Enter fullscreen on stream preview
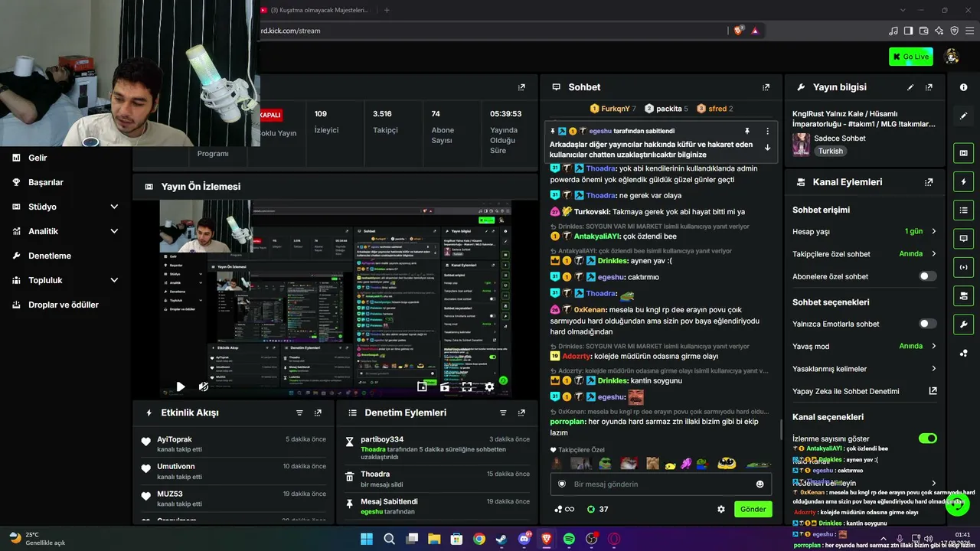 pyautogui.click(x=467, y=387)
